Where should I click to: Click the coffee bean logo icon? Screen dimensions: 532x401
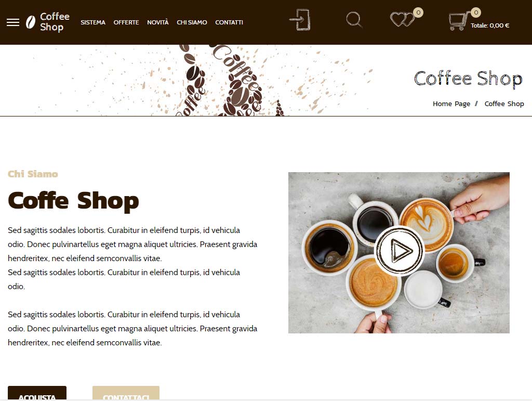pyautogui.click(x=31, y=22)
